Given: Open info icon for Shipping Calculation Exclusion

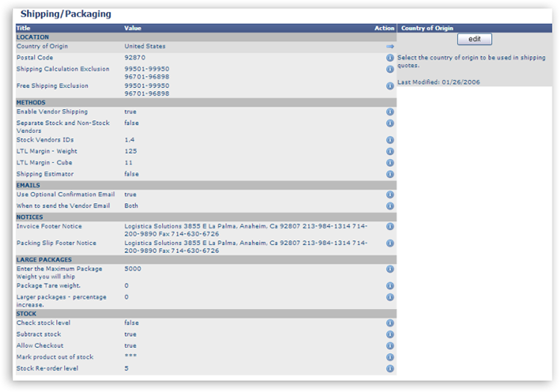Looking at the screenshot, I should click(x=390, y=69).
